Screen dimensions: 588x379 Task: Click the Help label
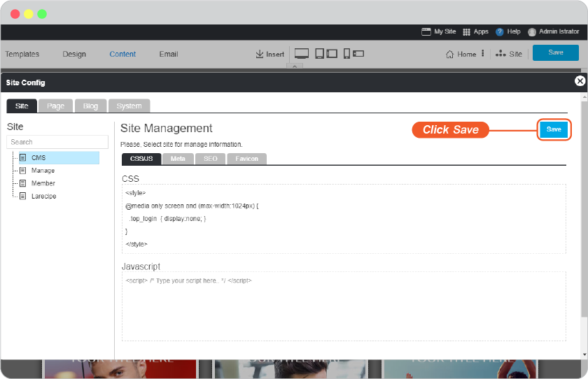coord(514,31)
